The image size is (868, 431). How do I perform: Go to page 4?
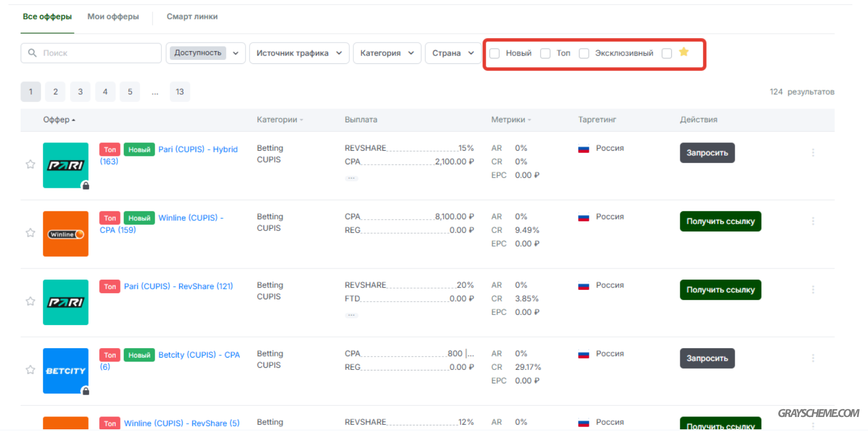(105, 92)
